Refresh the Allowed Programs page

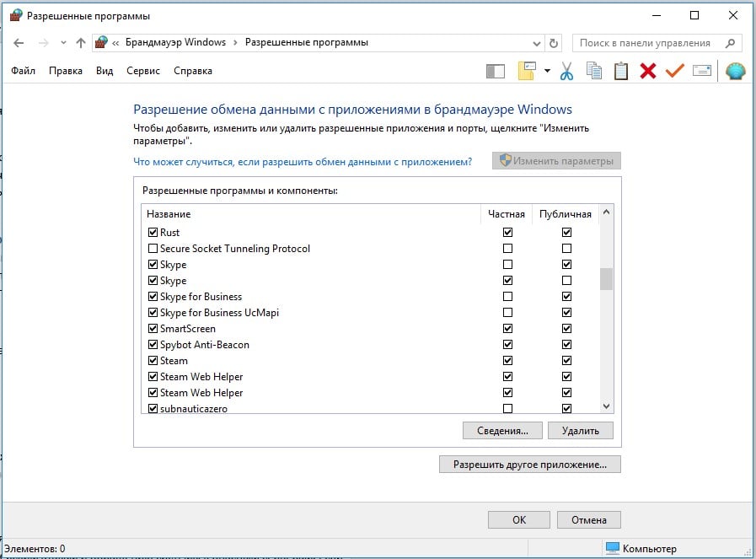click(554, 43)
